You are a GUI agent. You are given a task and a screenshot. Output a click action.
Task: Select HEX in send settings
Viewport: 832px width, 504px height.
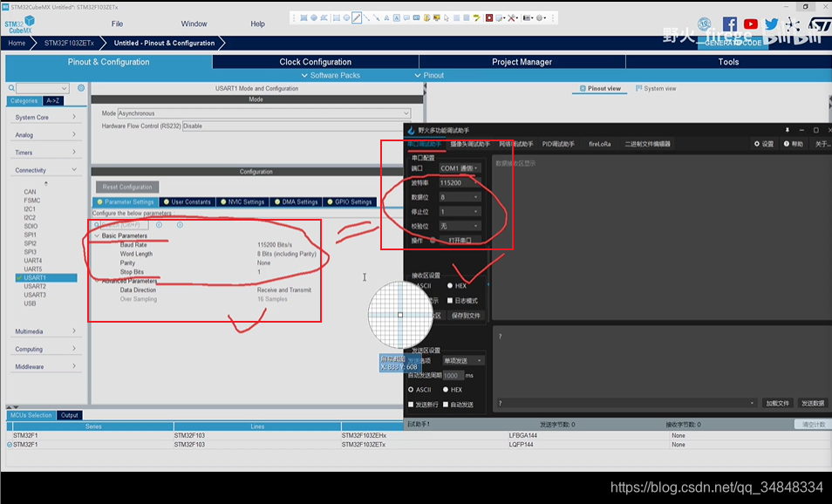tap(453, 390)
